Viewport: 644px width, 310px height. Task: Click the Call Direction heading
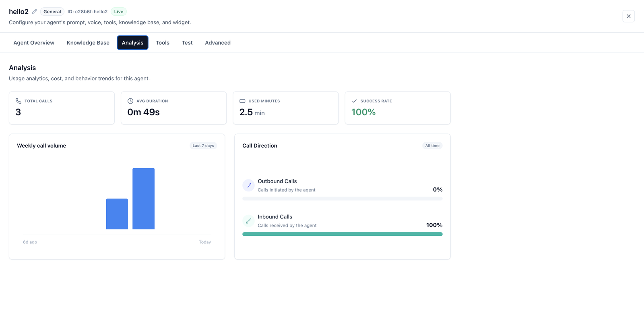260,146
